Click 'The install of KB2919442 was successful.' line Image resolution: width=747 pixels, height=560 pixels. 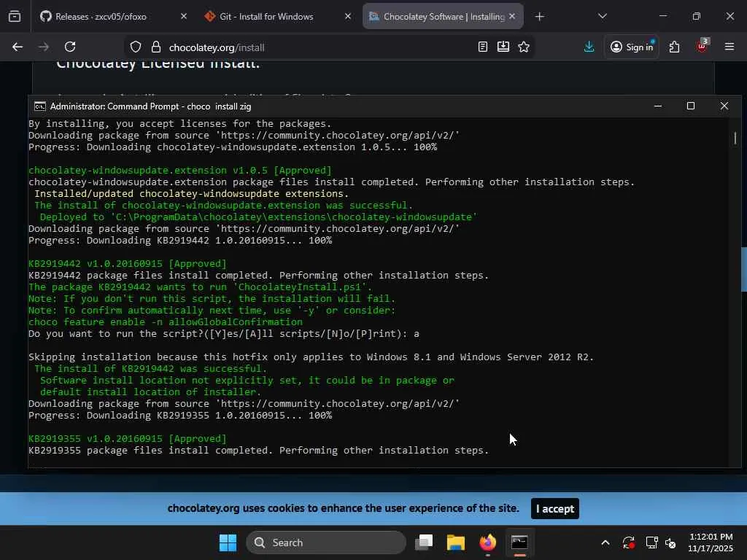click(150, 368)
